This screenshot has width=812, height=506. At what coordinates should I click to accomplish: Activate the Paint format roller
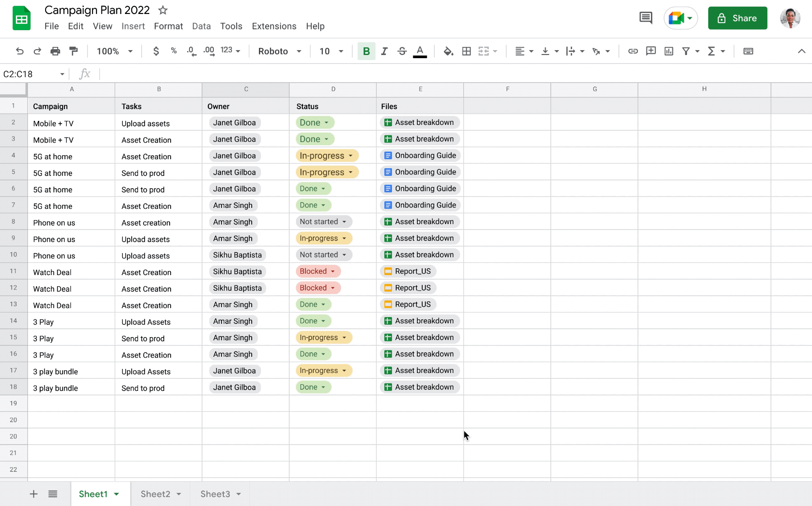[73, 51]
